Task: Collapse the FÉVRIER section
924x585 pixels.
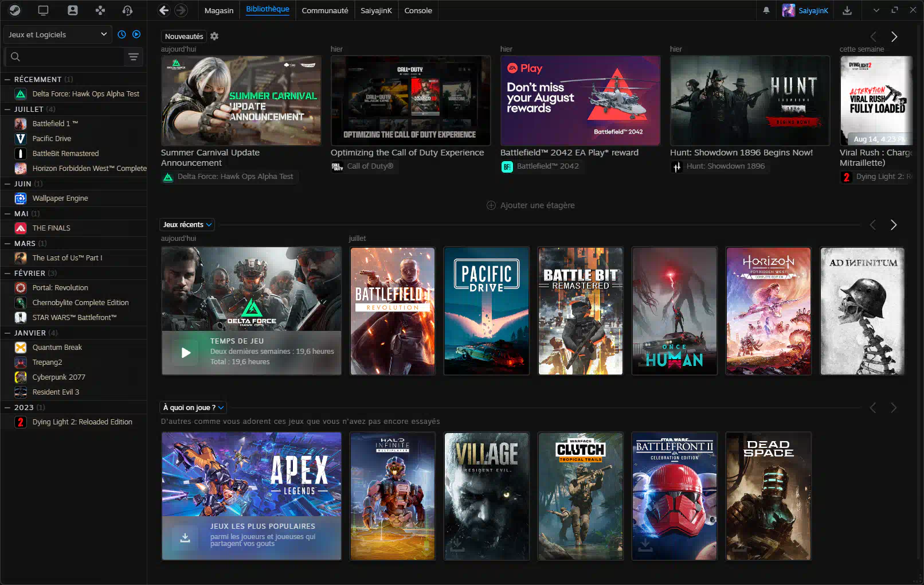Action: click(x=8, y=273)
